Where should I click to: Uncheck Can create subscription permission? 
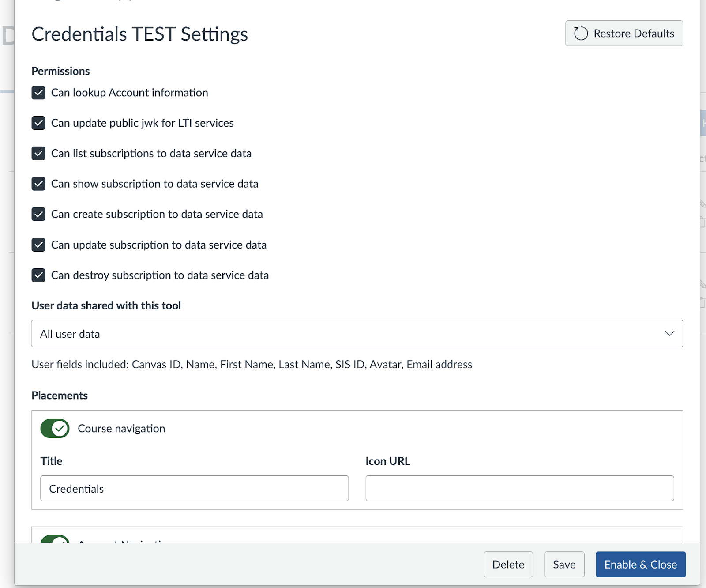(38, 214)
